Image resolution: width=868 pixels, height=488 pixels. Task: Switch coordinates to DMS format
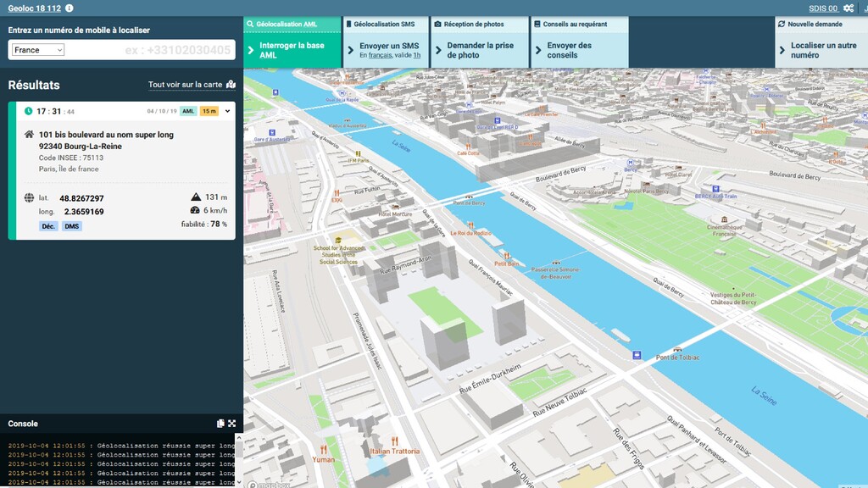click(72, 226)
